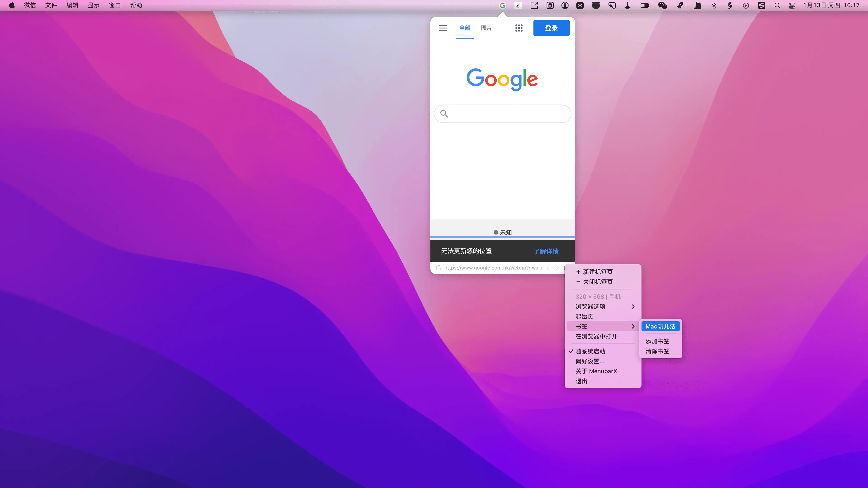Open Control Center in menu bar
The height and width of the screenshot is (488, 868).
coord(792,5)
